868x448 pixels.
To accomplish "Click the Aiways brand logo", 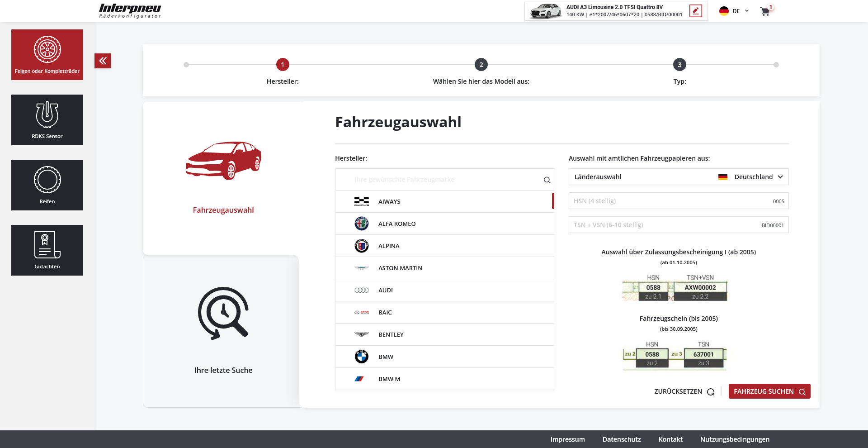I will 362,201.
